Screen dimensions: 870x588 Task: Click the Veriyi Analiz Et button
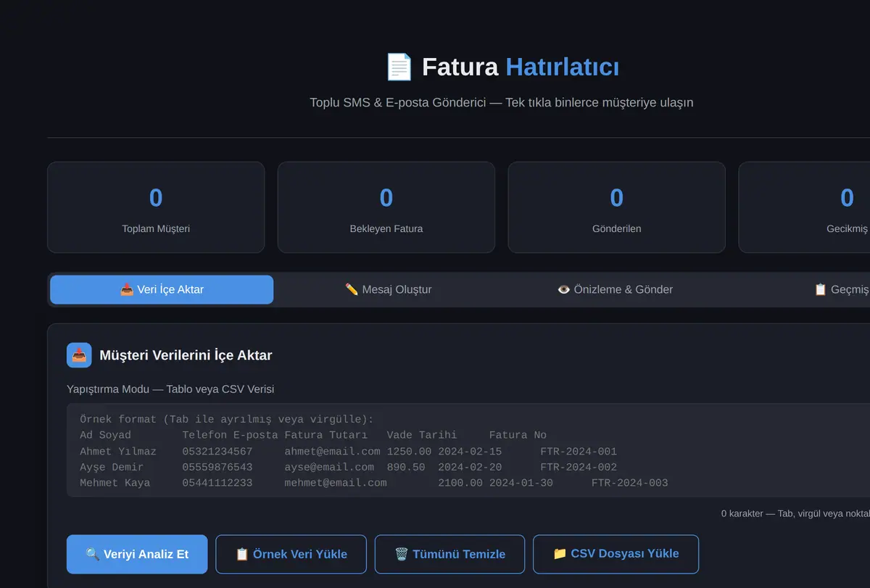point(137,554)
